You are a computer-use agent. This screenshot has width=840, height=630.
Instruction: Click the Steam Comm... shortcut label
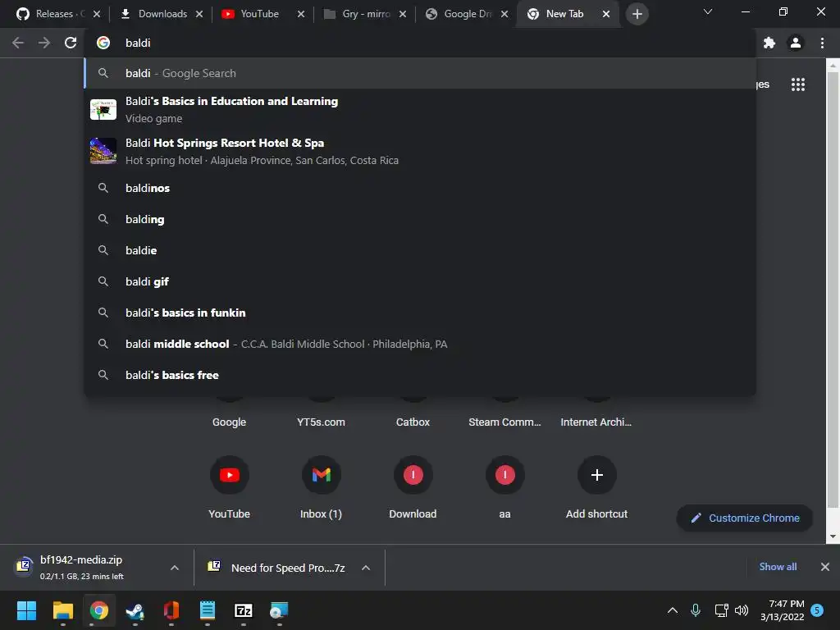[504, 422]
